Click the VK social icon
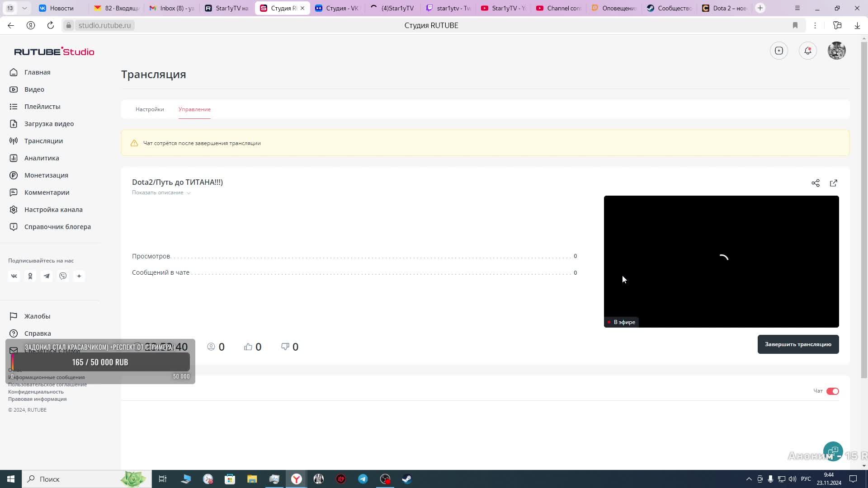Image resolution: width=868 pixels, height=488 pixels. click(14, 276)
